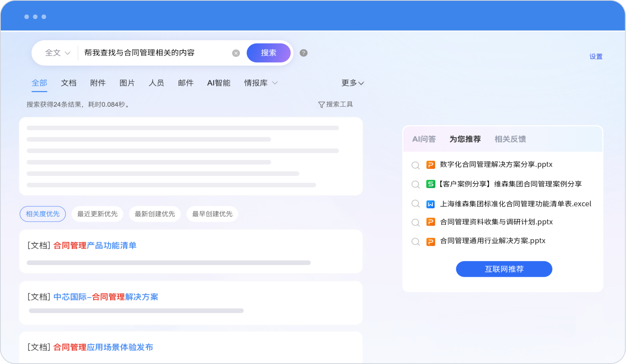
Task: Select the 相关度优先 sort option
Action: (43, 214)
